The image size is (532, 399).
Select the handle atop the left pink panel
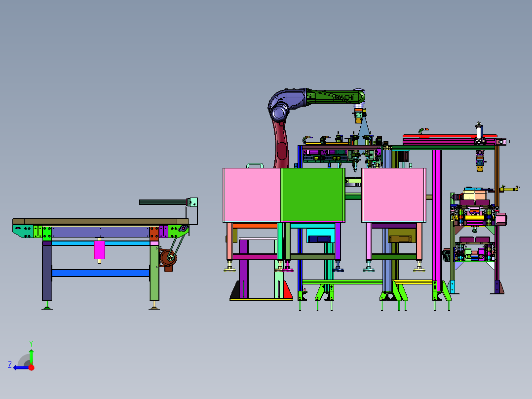(255, 165)
